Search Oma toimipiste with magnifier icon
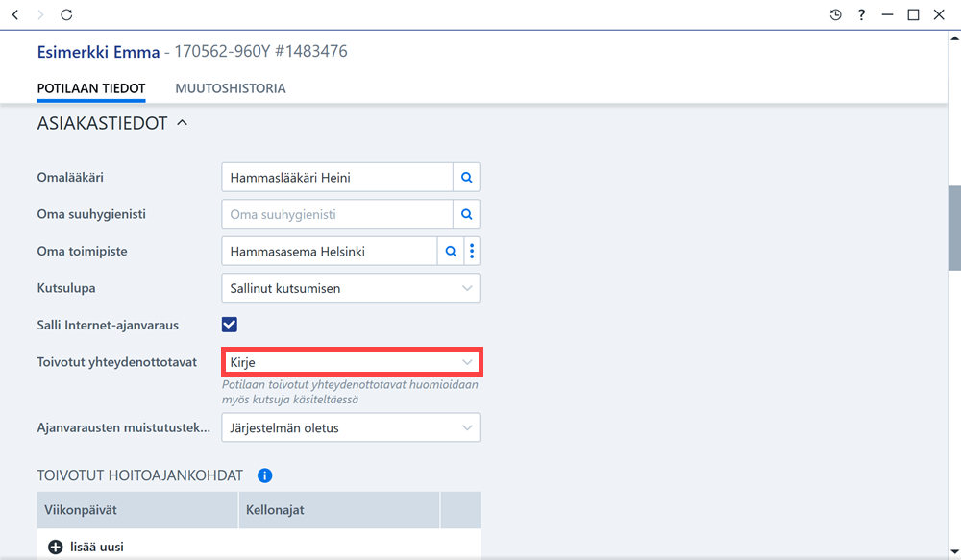 click(451, 252)
